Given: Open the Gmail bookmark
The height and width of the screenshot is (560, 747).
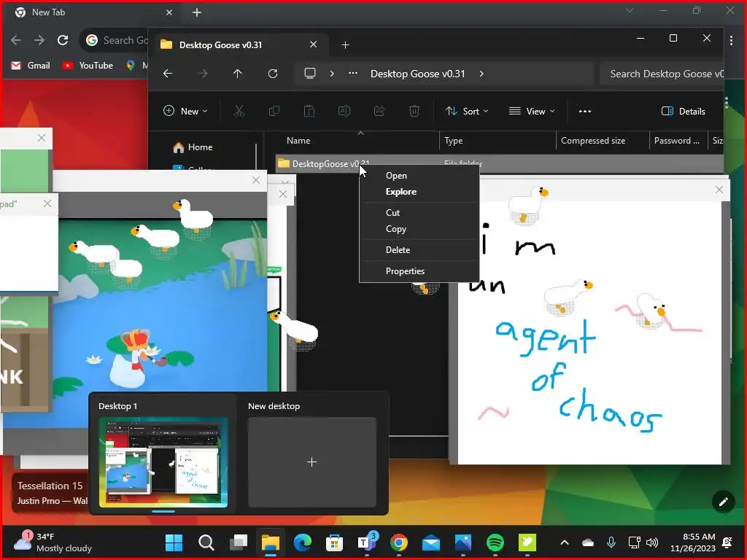Looking at the screenshot, I should 31,66.
